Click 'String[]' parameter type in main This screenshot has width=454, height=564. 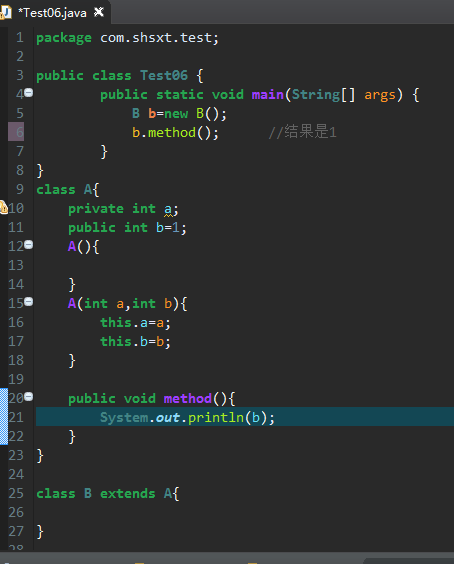[323, 95]
